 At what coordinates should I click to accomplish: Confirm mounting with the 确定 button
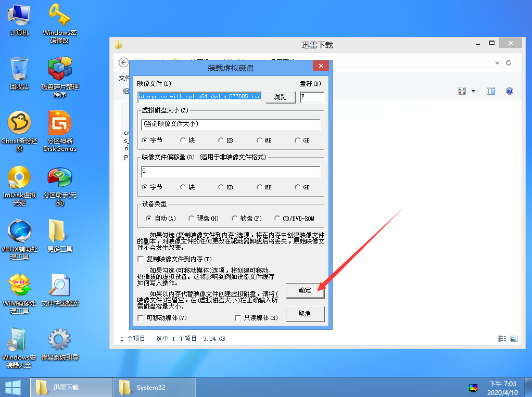click(305, 291)
